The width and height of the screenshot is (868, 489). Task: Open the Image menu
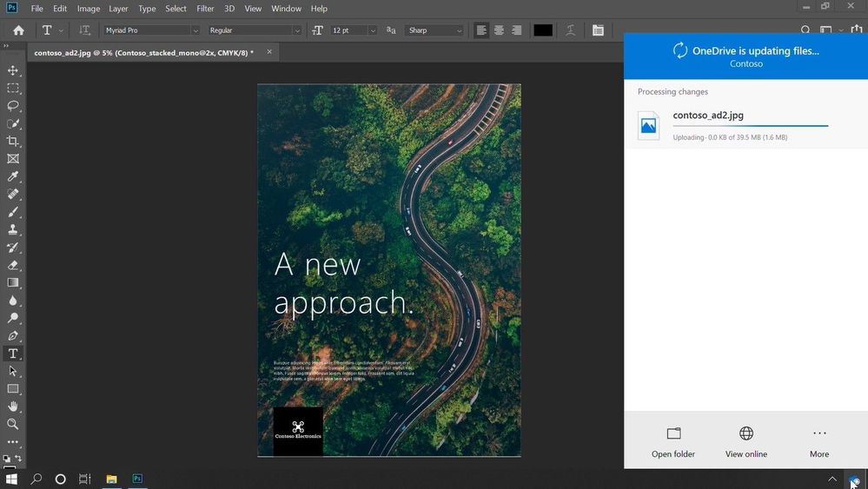89,9
